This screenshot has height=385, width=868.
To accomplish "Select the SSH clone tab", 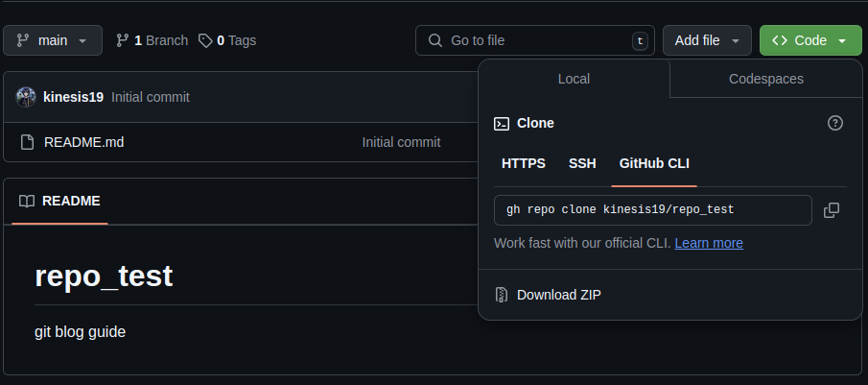I will (x=582, y=163).
